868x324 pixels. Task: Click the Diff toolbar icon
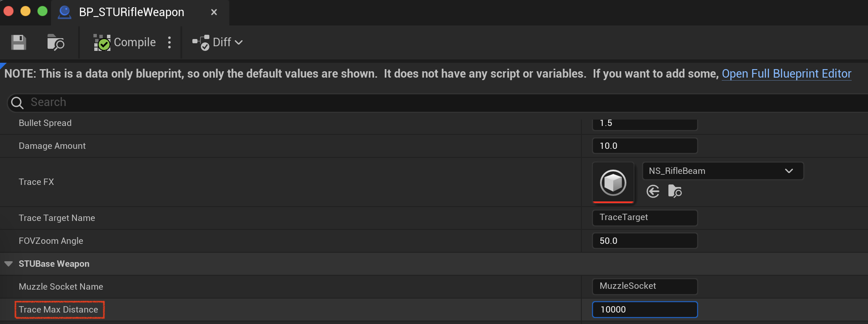coord(201,42)
